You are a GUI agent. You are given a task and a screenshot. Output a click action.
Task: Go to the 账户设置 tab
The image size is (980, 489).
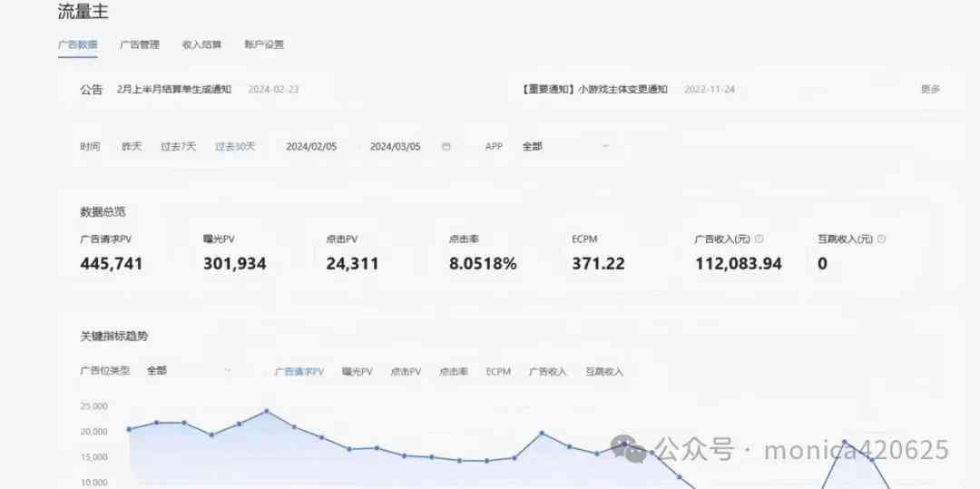(x=264, y=45)
